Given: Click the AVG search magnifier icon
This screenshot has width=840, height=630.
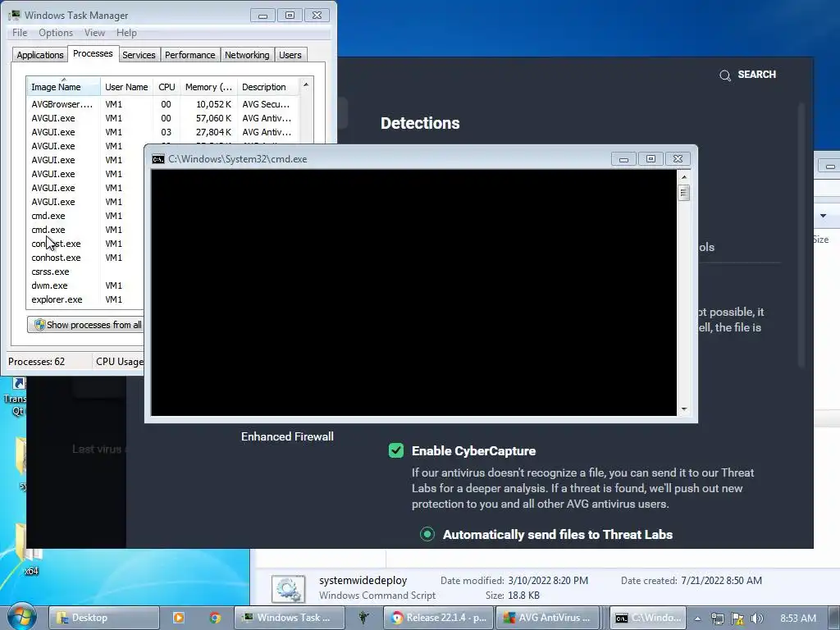Looking at the screenshot, I should pos(725,75).
